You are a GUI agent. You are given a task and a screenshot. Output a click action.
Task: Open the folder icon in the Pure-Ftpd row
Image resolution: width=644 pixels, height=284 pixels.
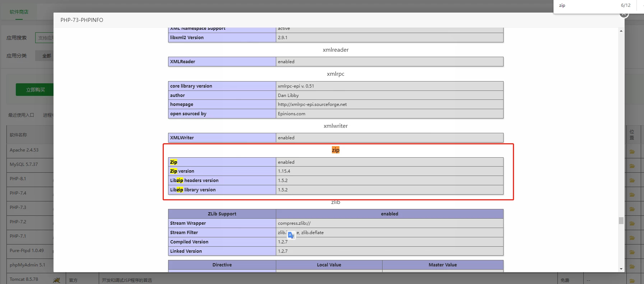632,252
